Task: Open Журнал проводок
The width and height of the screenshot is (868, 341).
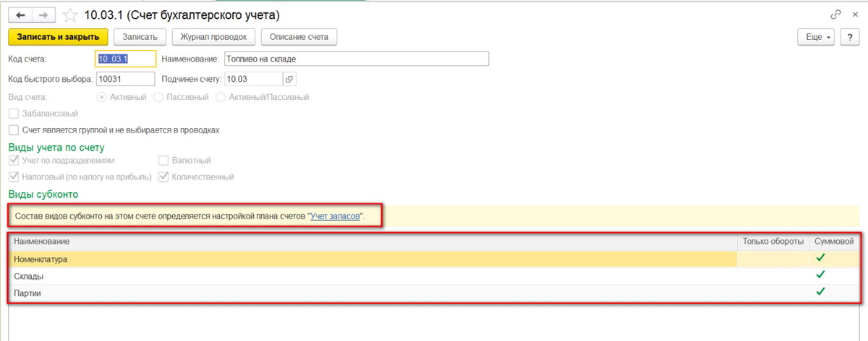Action: (x=213, y=37)
